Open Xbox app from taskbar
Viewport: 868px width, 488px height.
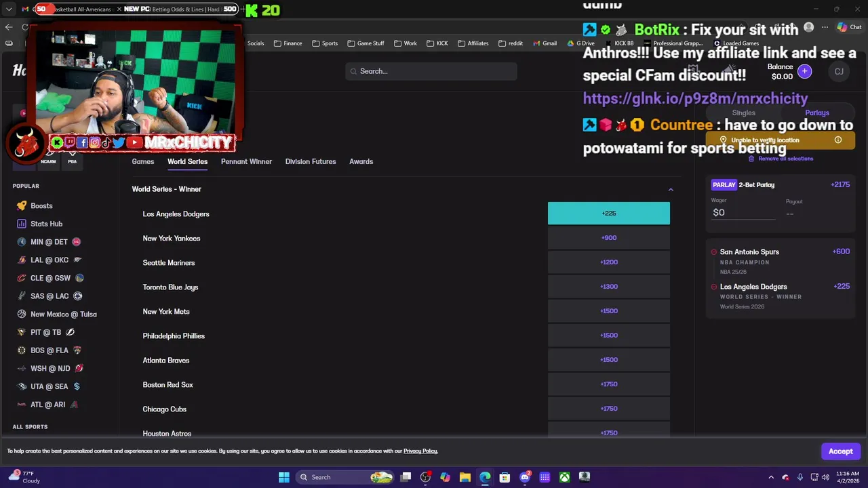[x=564, y=477]
